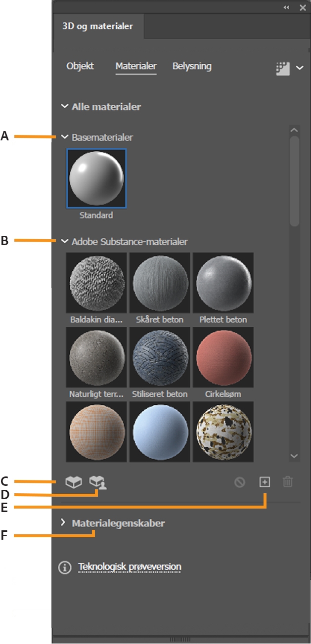Close the 3D og materialer panel

303,7
